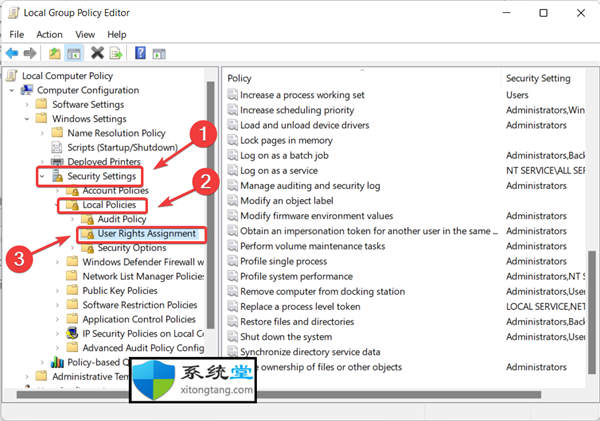Screen dimensions: 600x421
Task: Select Log on as a batch job
Action: point(284,155)
